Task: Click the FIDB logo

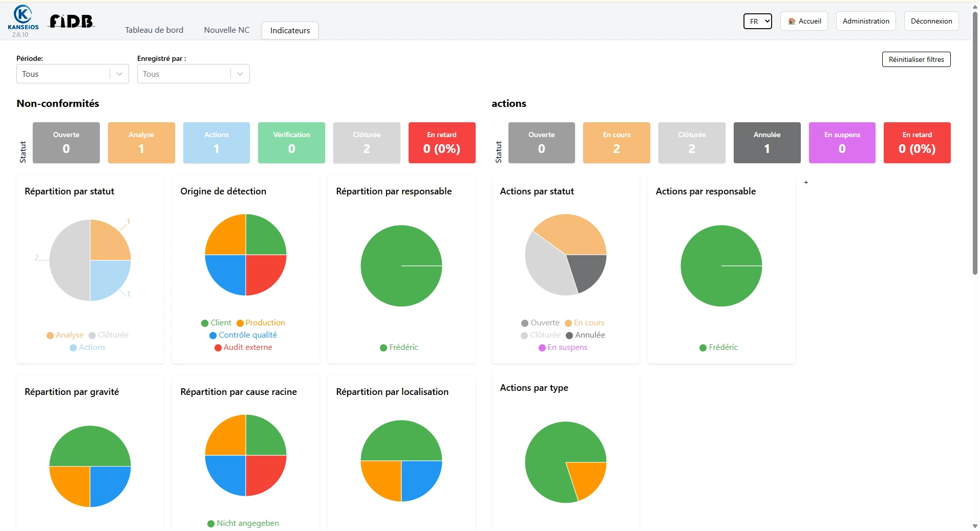Action: click(x=71, y=21)
